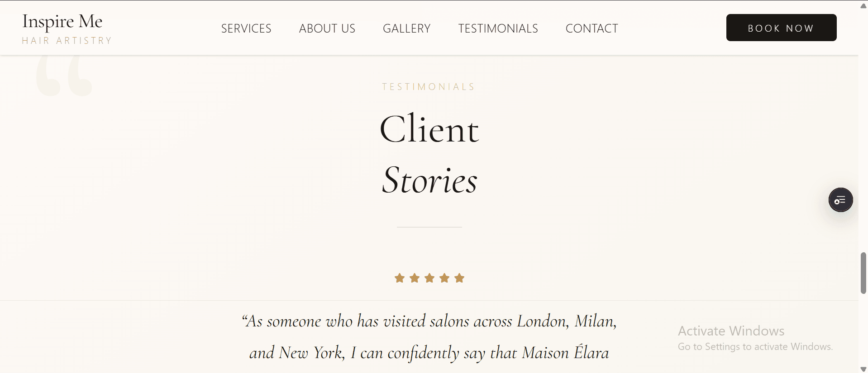This screenshot has height=373, width=868.
Task: Go to About Us in navigation
Action: point(327,28)
